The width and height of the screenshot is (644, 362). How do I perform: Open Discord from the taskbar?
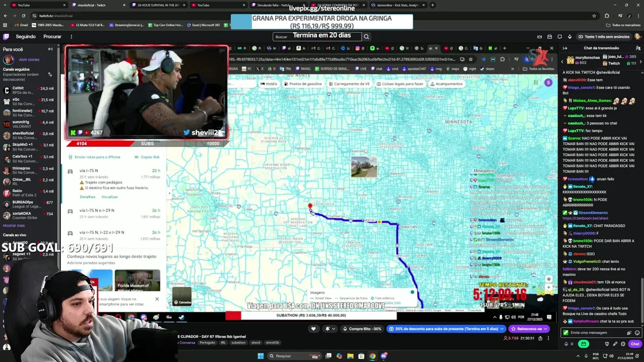pyautogui.click(x=383, y=356)
